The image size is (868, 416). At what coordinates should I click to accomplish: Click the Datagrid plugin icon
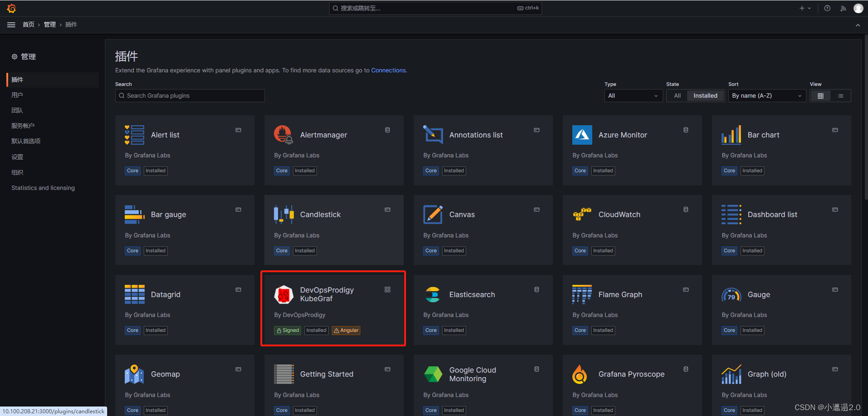click(135, 294)
